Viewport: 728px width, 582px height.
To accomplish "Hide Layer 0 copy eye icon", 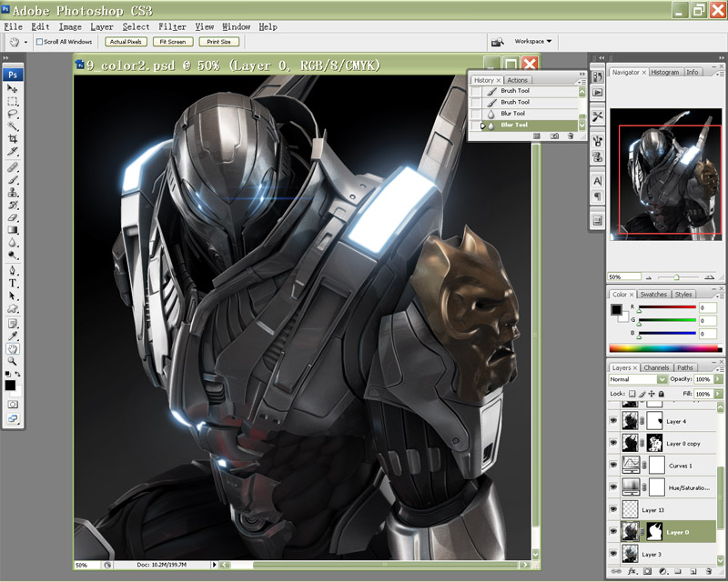I will pyautogui.click(x=613, y=443).
